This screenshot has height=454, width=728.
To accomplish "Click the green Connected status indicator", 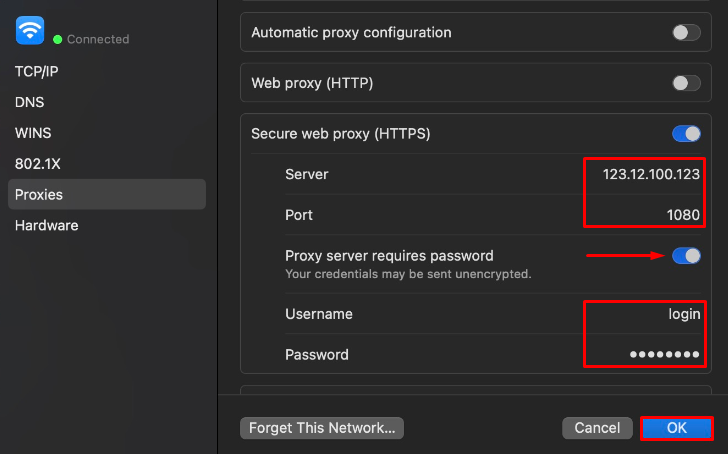I will tap(58, 40).
